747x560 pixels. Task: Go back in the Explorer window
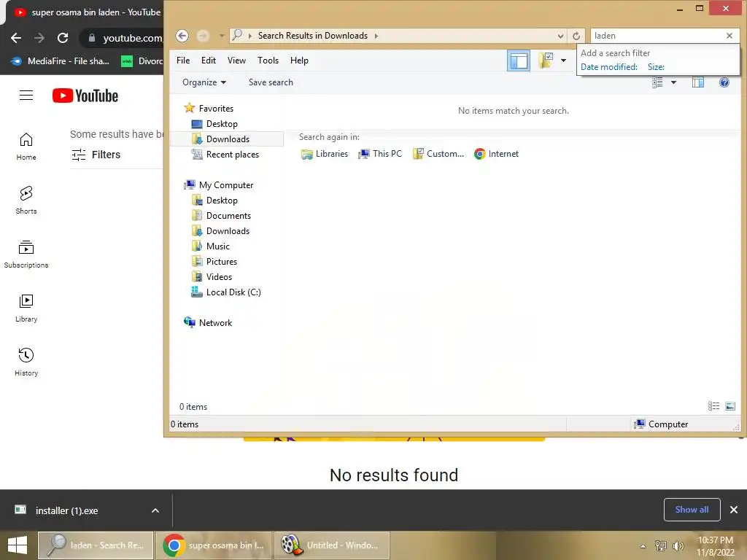pyautogui.click(x=182, y=36)
